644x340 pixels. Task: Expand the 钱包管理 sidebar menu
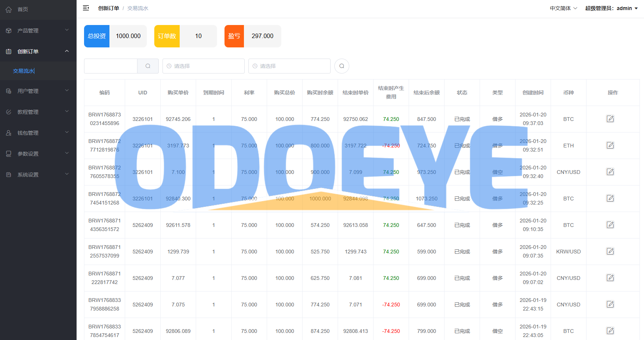[x=37, y=133]
